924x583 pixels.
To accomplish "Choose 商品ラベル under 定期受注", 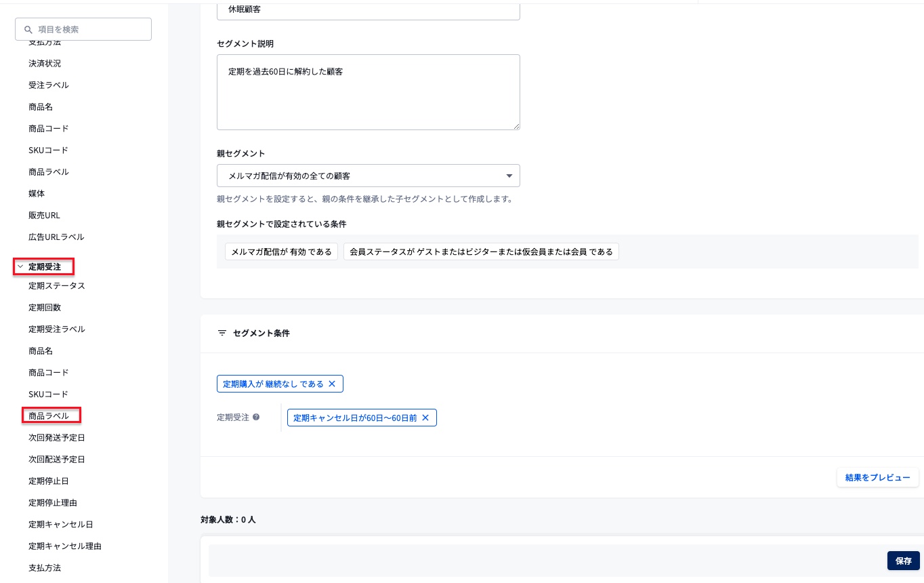I will (x=48, y=416).
